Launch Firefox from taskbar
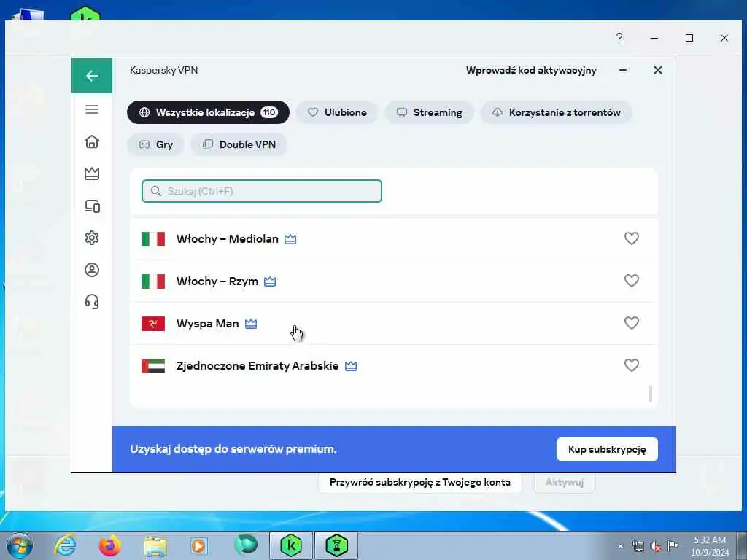The image size is (747, 560). point(109,545)
